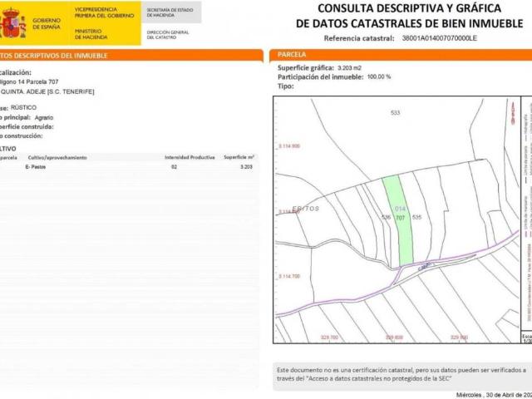This screenshot has height=399, width=532.
Task: Click 'Cultivo/aprovechamiento' column header
Action: tap(57, 158)
